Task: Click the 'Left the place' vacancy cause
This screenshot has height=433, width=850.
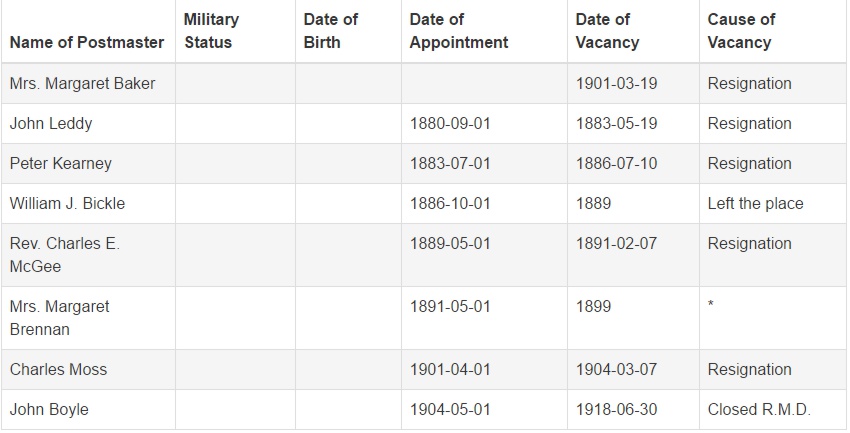Action: click(x=755, y=204)
